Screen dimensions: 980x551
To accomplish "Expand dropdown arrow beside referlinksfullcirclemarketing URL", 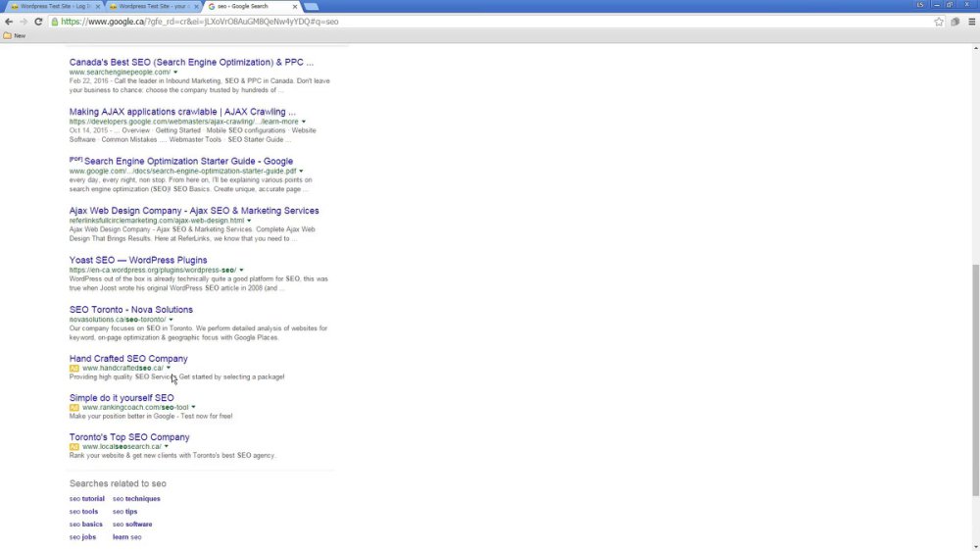I will (x=249, y=221).
